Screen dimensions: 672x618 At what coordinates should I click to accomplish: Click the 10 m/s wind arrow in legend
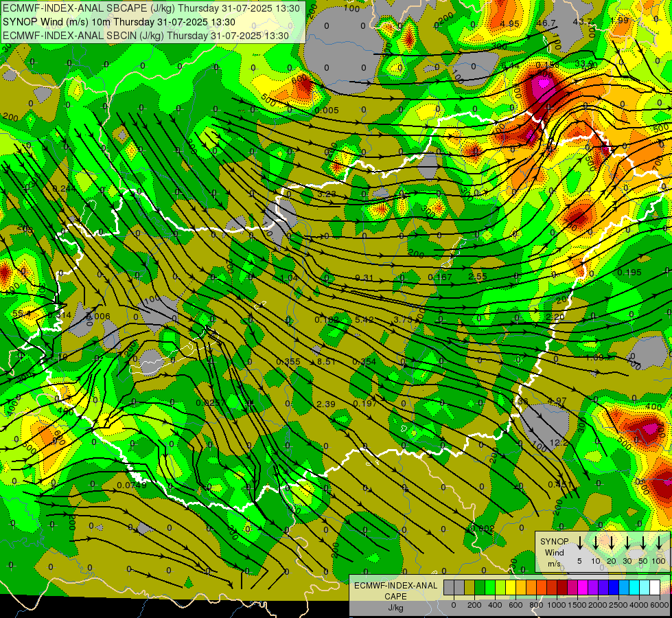click(596, 542)
